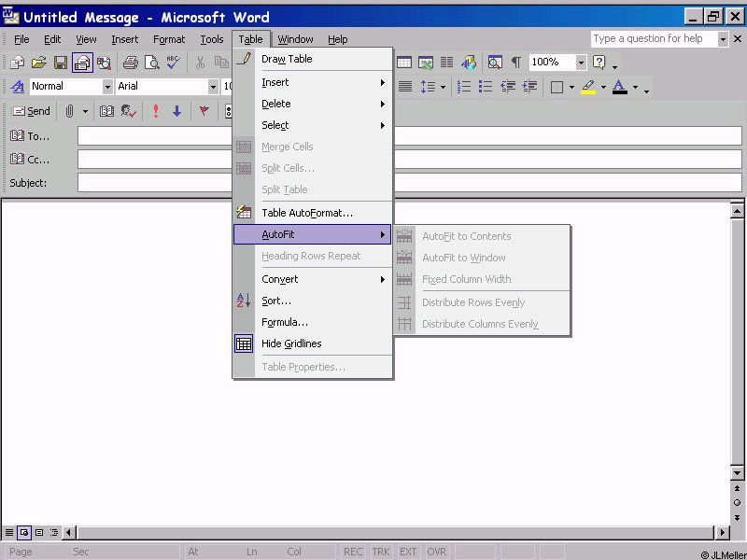Expand the Arial font name dropdown
Image resolution: width=747 pixels, height=560 pixels.
point(213,87)
